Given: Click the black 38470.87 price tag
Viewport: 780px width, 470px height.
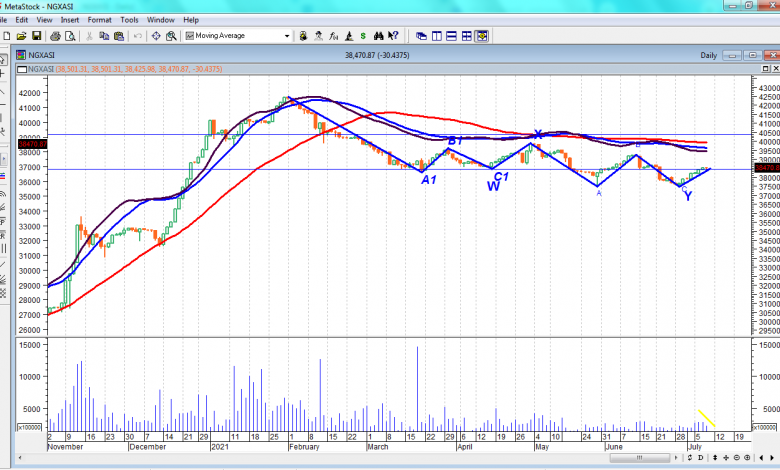Looking at the screenshot, I should click(33, 144).
